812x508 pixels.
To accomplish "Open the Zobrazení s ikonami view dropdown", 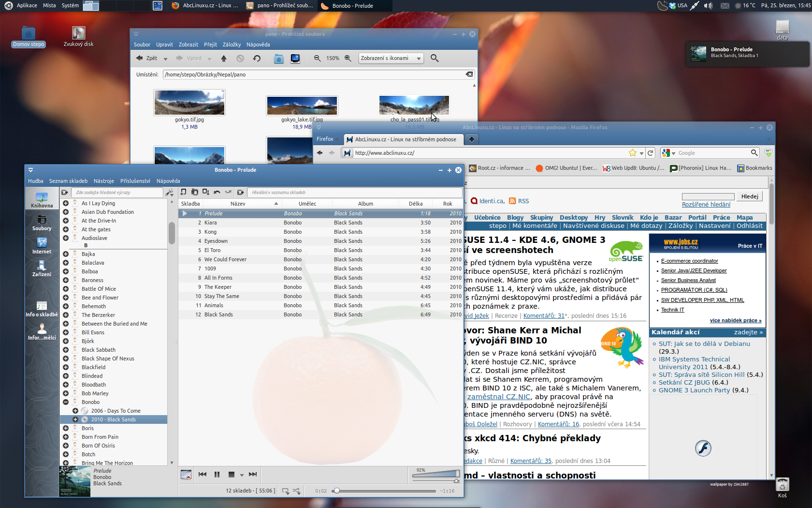I will tap(391, 58).
